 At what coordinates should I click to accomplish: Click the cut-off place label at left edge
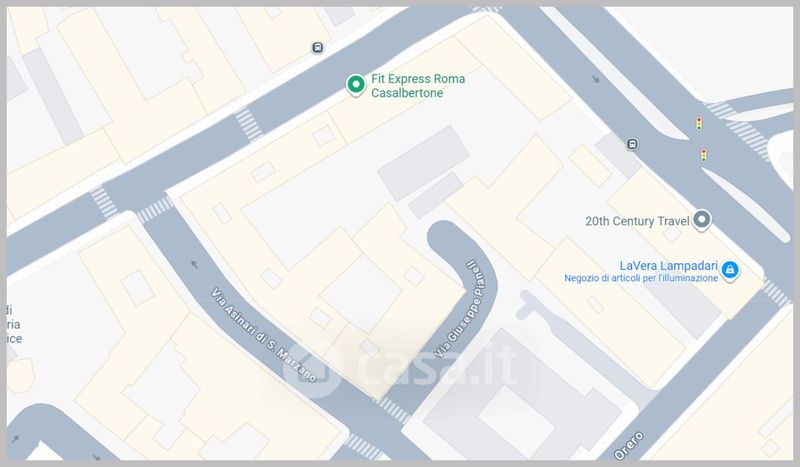[x=14, y=324]
